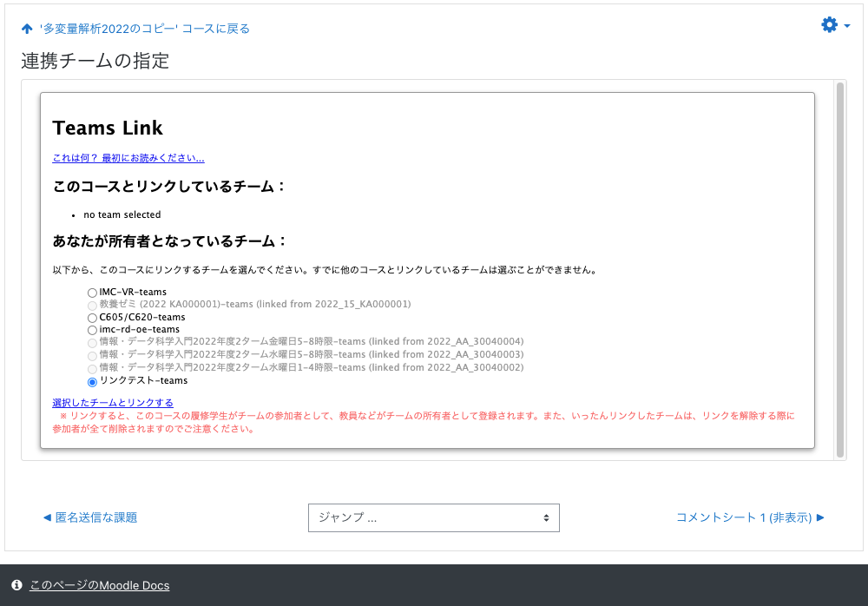Select the C605/C620-teams radio option
868x606 pixels.
tap(92, 318)
